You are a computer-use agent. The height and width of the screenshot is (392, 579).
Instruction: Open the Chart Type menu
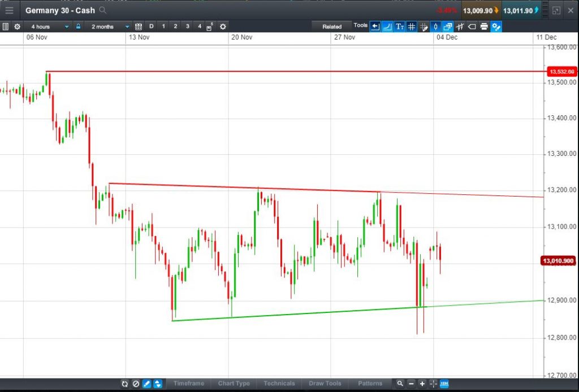pos(234,384)
